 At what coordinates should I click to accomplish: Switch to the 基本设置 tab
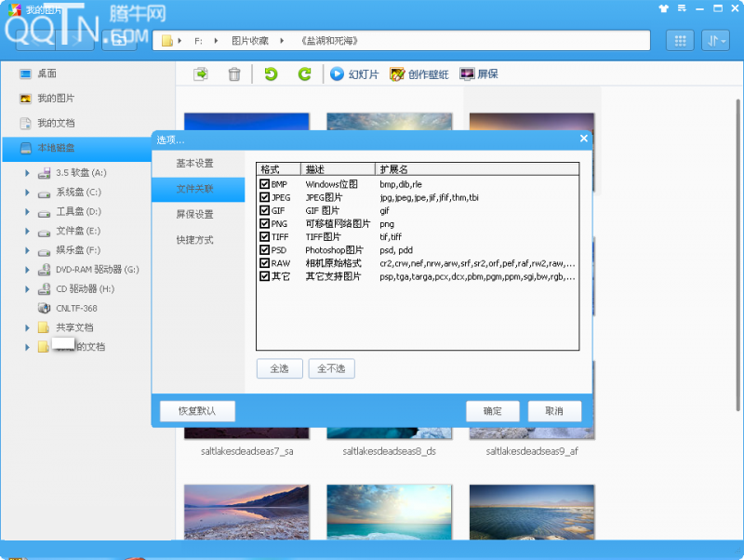point(195,164)
